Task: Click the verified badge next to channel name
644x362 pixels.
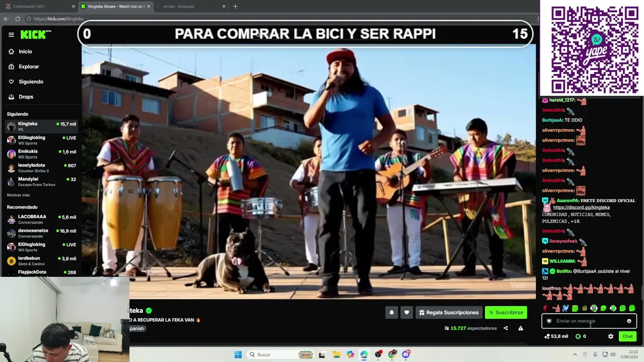Action: click(x=148, y=311)
